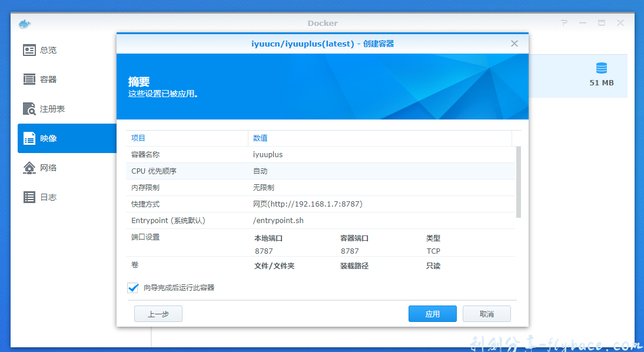Select the 容器 (Container) sidebar icon
This screenshot has width=644, height=352.
(29, 79)
